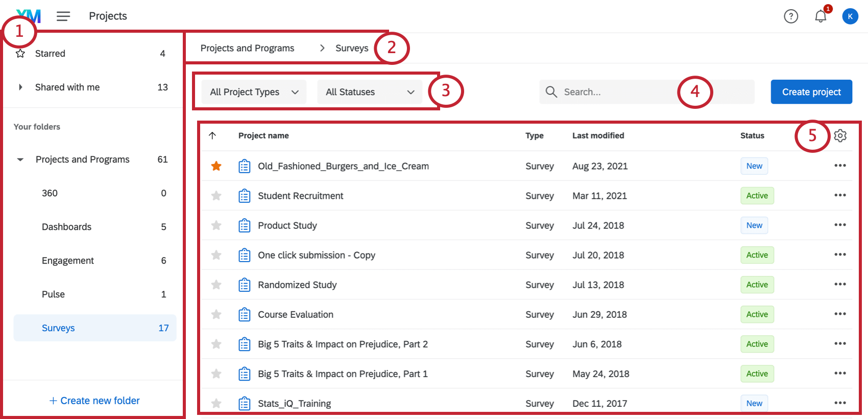This screenshot has width=868, height=419.
Task: Unstar the Old_Fashioned_Burgers_and_Ice_Cream project
Action: tap(216, 166)
